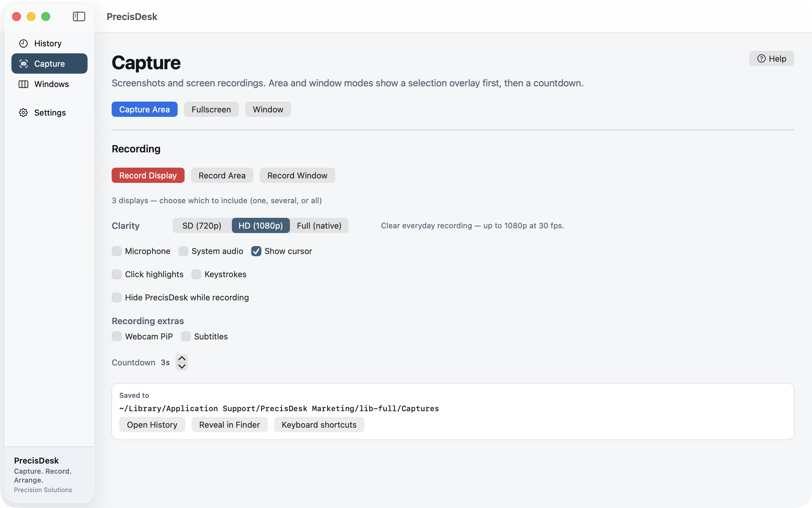Choose Window screenshot mode
The width and height of the screenshot is (812, 508).
(x=268, y=109)
